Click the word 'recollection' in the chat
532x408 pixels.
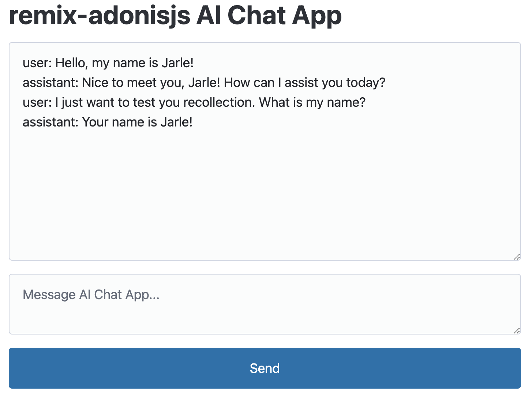[219, 102]
